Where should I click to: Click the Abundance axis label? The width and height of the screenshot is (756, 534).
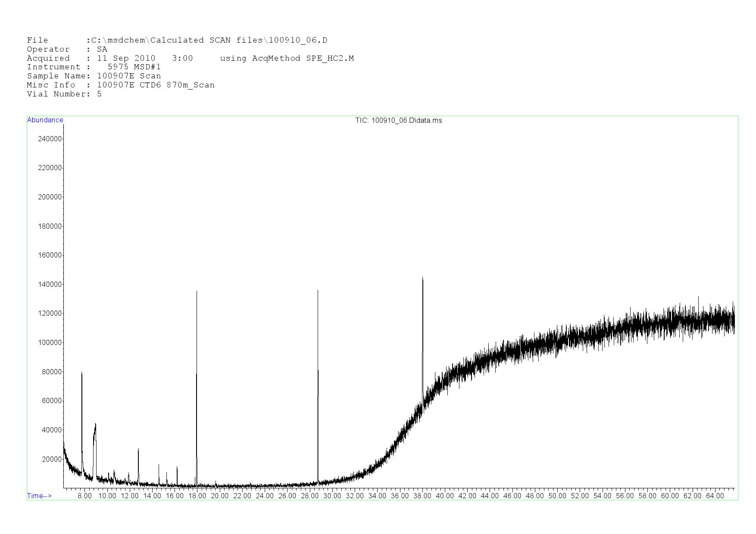point(45,120)
